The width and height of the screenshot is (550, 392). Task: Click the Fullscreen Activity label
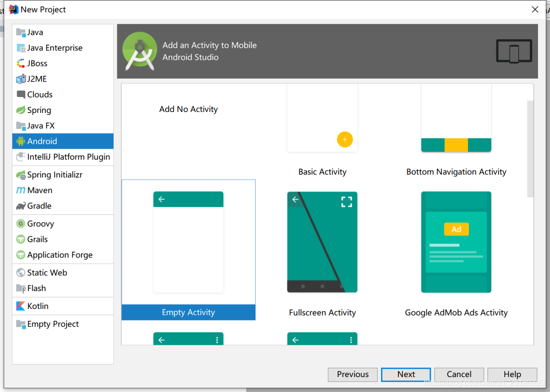point(322,312)
